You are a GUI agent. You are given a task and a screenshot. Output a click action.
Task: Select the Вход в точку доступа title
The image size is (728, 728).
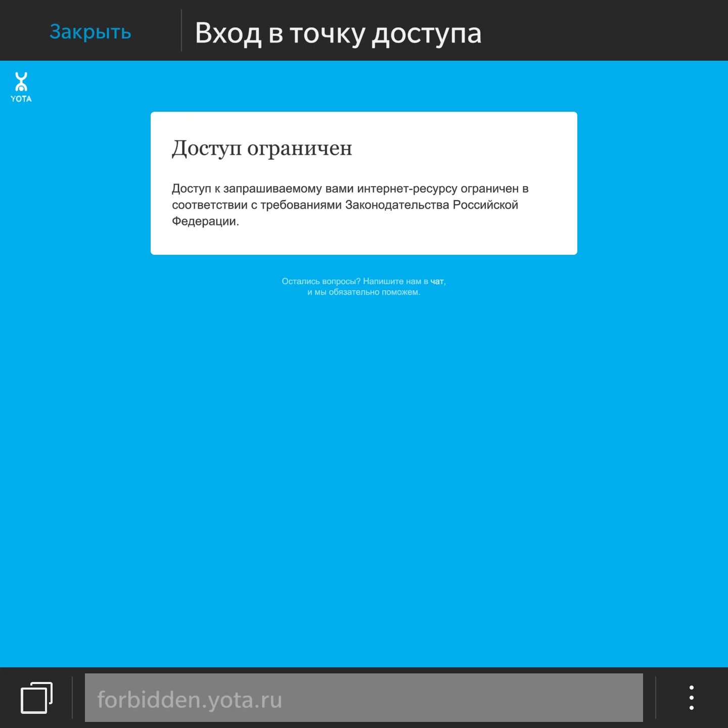(x=338, y=33)
